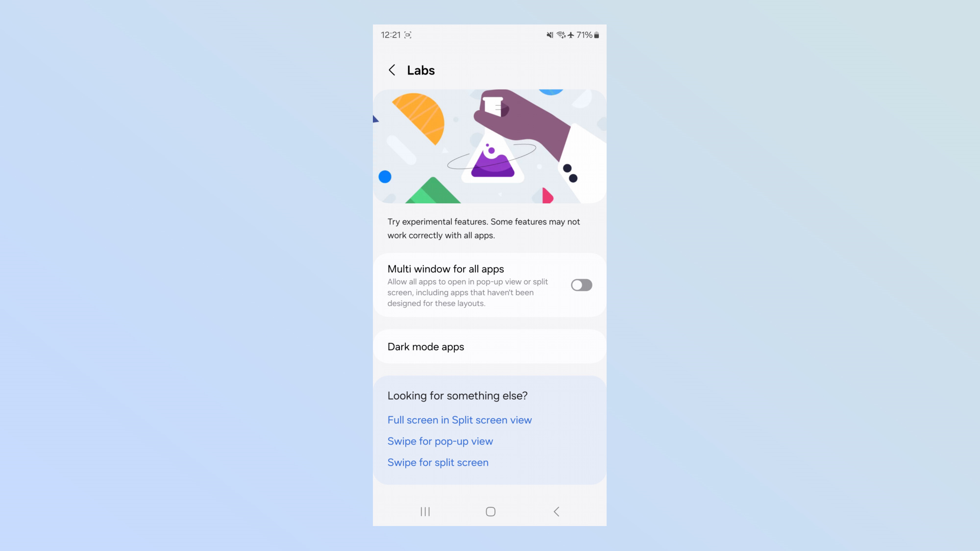This screenshot has width=980, height=551.
Task: Tap the mute/silent status icon
Action: (551, 34)
